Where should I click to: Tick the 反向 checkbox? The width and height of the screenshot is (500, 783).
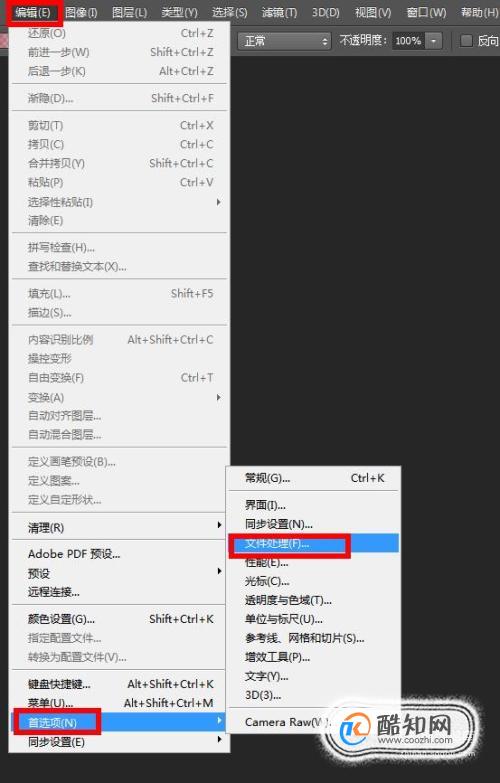pos(466,41)
